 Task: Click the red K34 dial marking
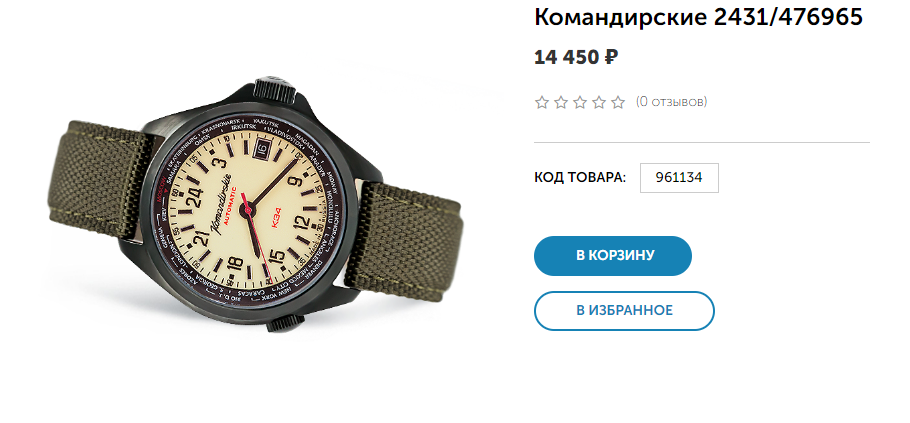(x=277, y=222)
